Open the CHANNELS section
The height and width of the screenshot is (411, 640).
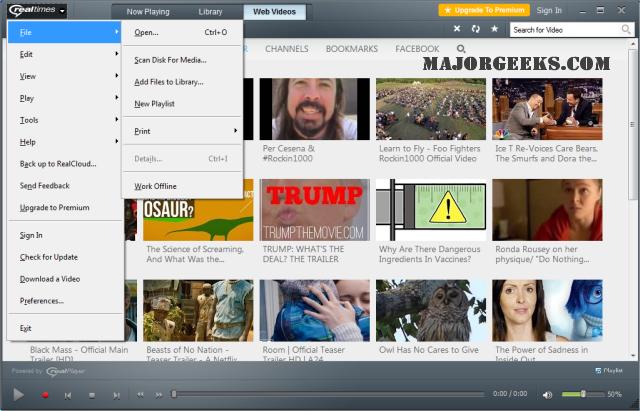[x=287, y=49]
